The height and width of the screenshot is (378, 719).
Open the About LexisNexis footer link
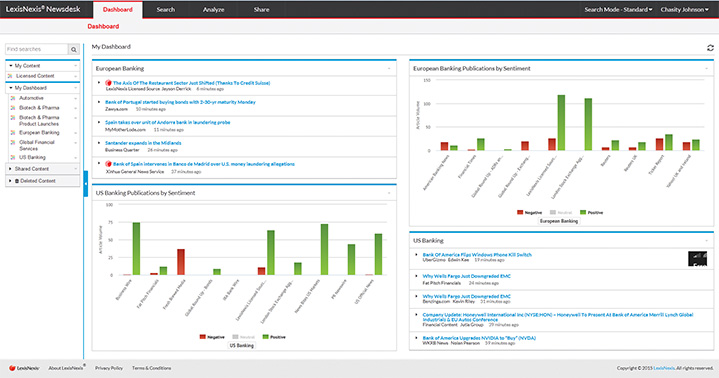click(x=66, y=368)
